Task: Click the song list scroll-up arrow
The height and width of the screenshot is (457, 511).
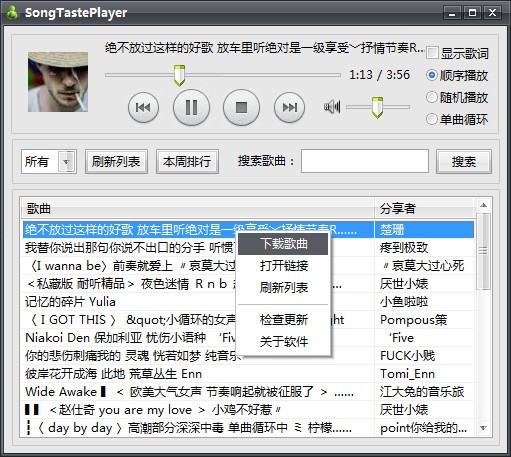Action: 483,205
